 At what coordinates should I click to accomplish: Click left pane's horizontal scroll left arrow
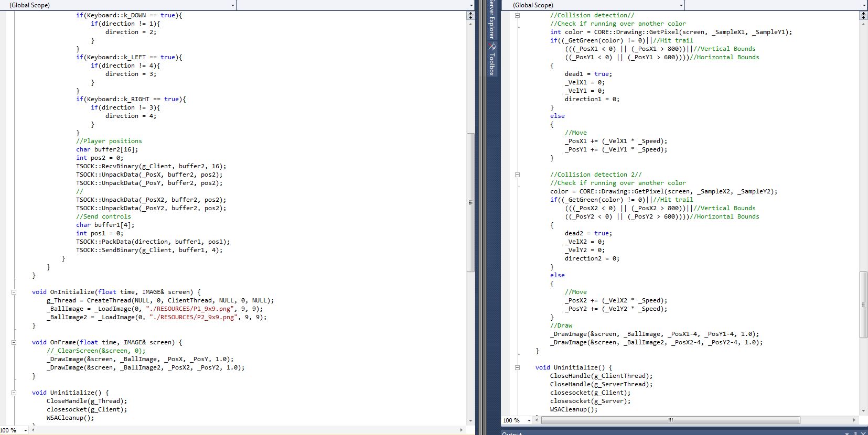[34, 430]
